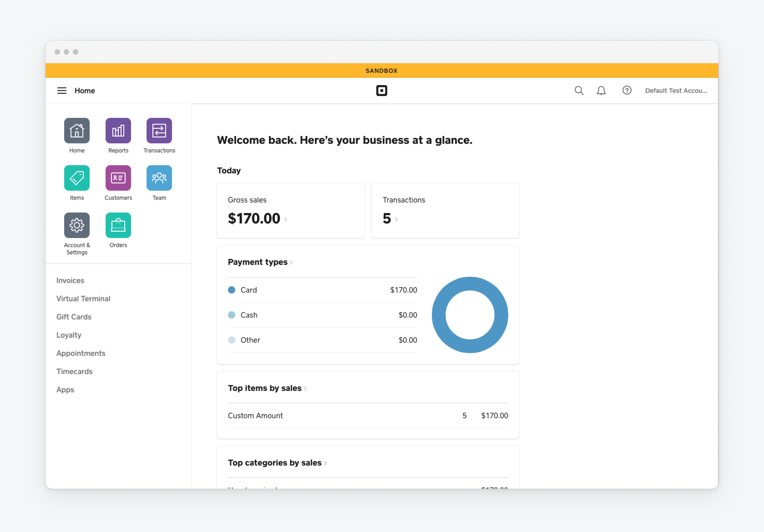Click the blue Card donut chart ring

point(439,315)
